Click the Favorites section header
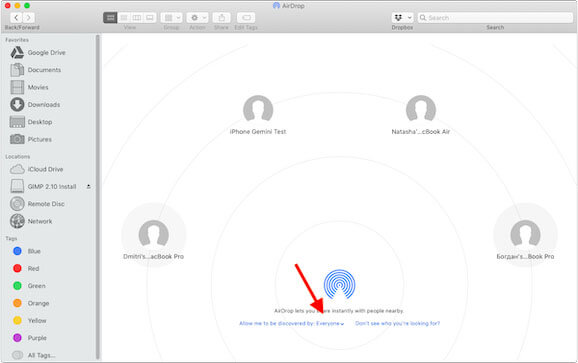578x363 pixels. pos(17,40)
